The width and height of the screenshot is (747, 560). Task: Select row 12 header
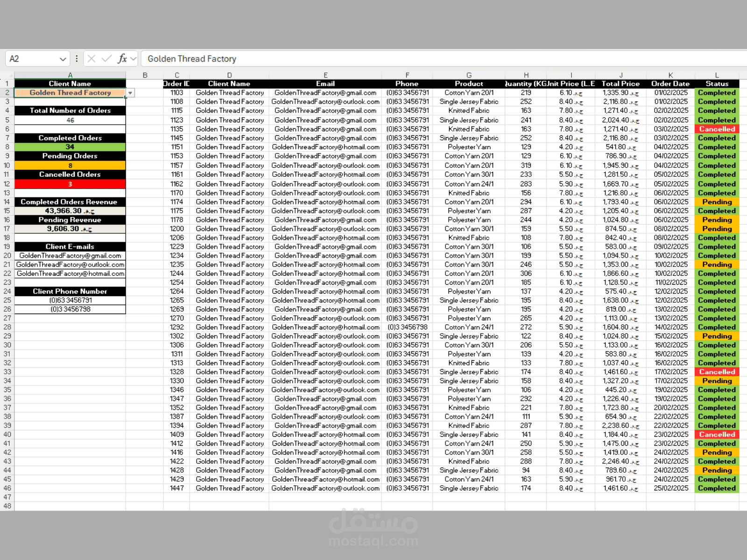point(7,184)
